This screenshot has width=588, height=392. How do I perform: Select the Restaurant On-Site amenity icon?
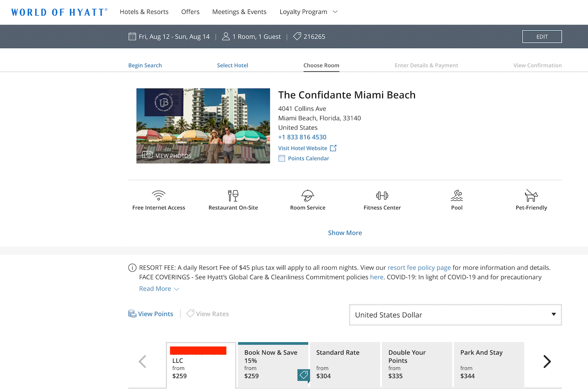pos(233,196)
